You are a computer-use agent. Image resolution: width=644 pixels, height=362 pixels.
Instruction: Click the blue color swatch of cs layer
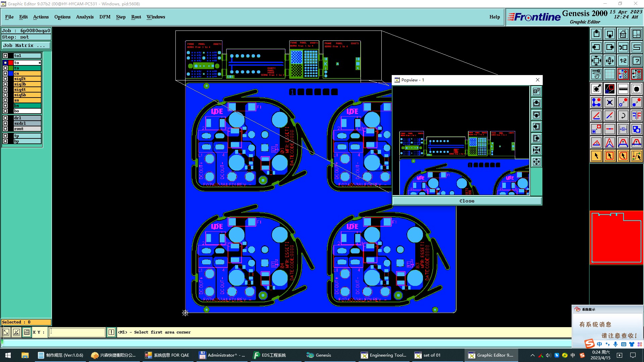point(11,73)
